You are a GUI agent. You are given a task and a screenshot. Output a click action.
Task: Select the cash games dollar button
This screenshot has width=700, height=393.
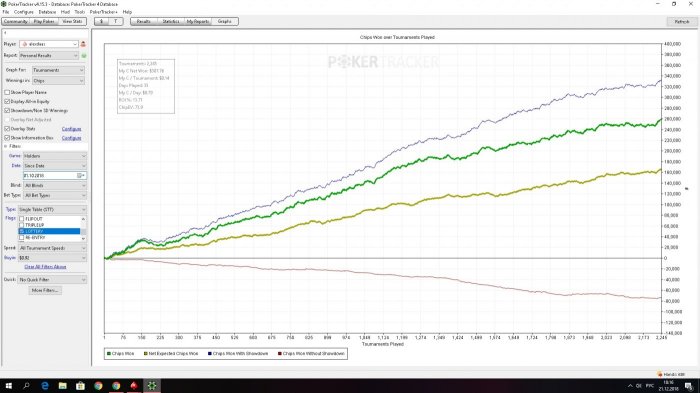click(101, 21)
